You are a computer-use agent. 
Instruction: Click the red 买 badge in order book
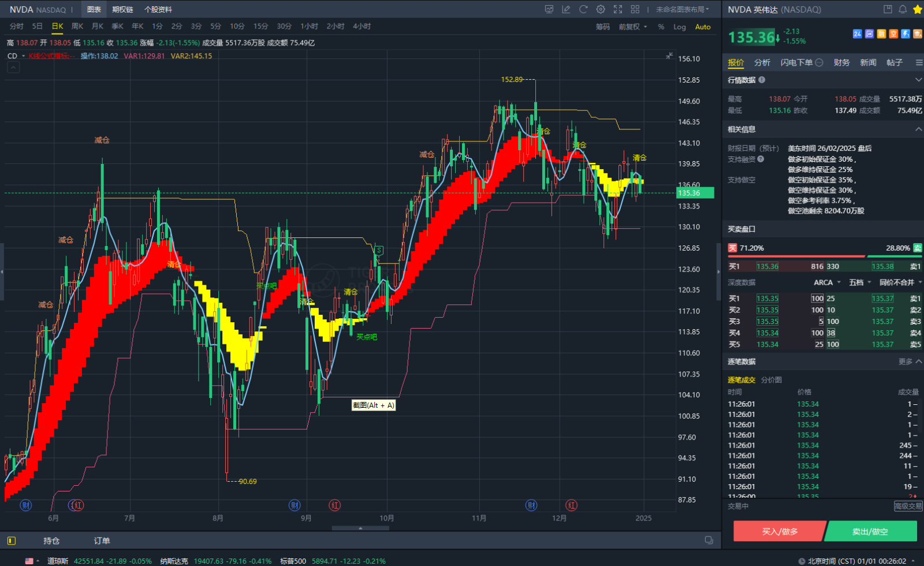pos(732,248)
